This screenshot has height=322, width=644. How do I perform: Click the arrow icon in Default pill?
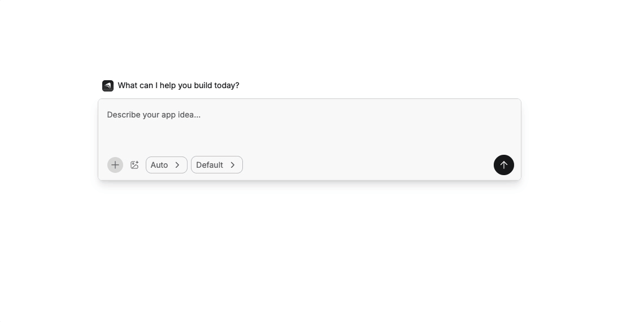(x=233, y=165)
